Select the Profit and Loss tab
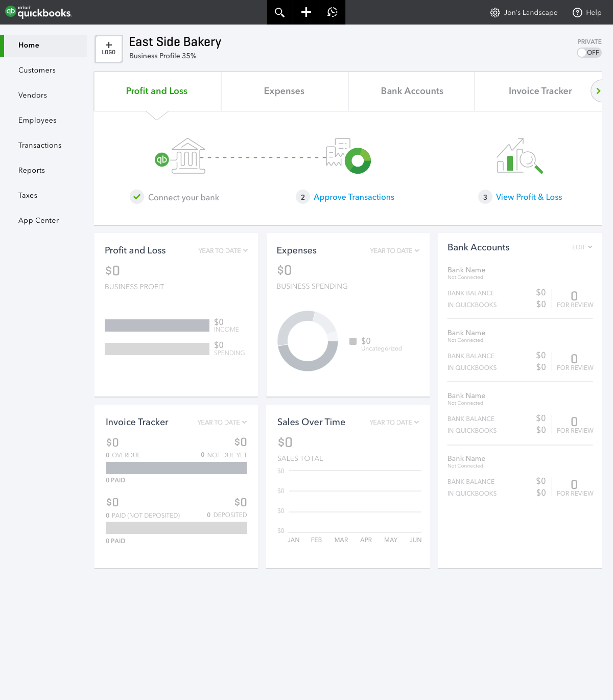This screenshot has height=700, width=613. 157,91
